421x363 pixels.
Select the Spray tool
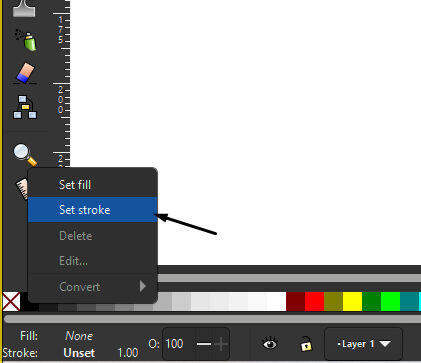25,40
